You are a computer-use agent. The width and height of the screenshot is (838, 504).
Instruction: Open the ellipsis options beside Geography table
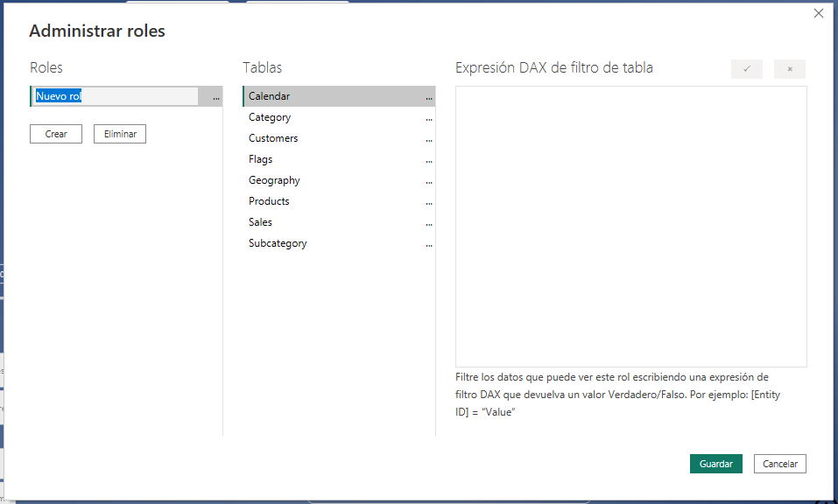(429, 181)
